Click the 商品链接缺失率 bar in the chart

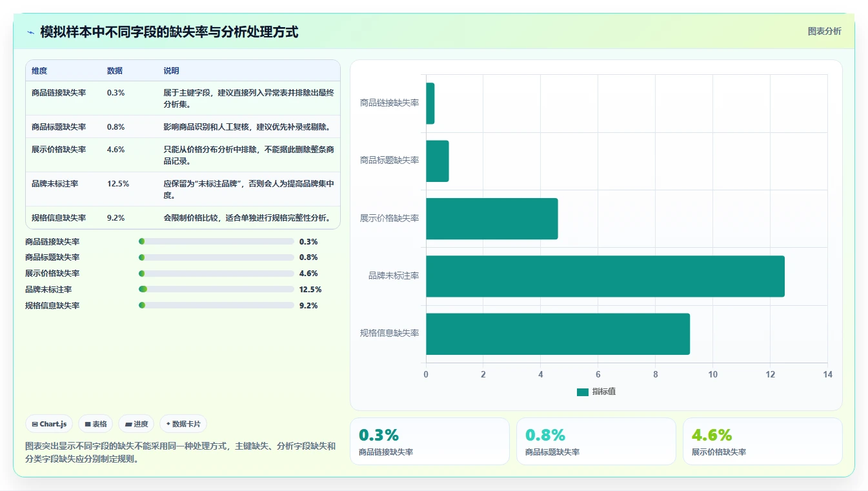pyautogui.click(x=430, y=103)
